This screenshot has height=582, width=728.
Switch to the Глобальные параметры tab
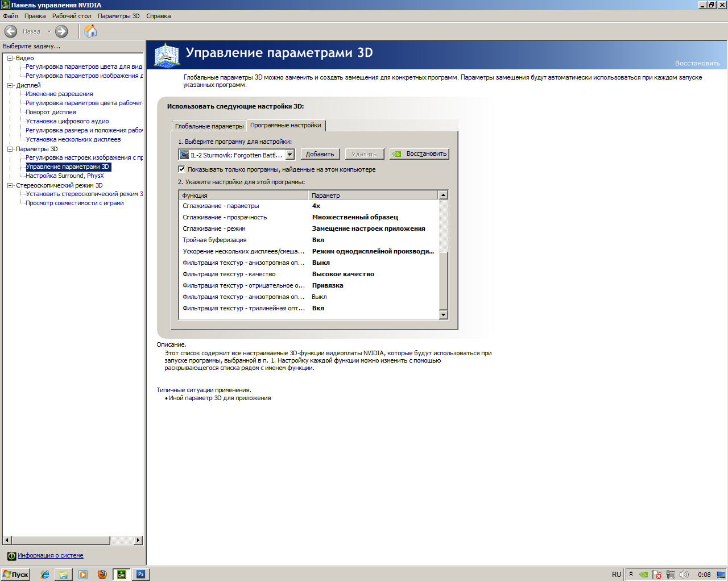coord(209,126)
